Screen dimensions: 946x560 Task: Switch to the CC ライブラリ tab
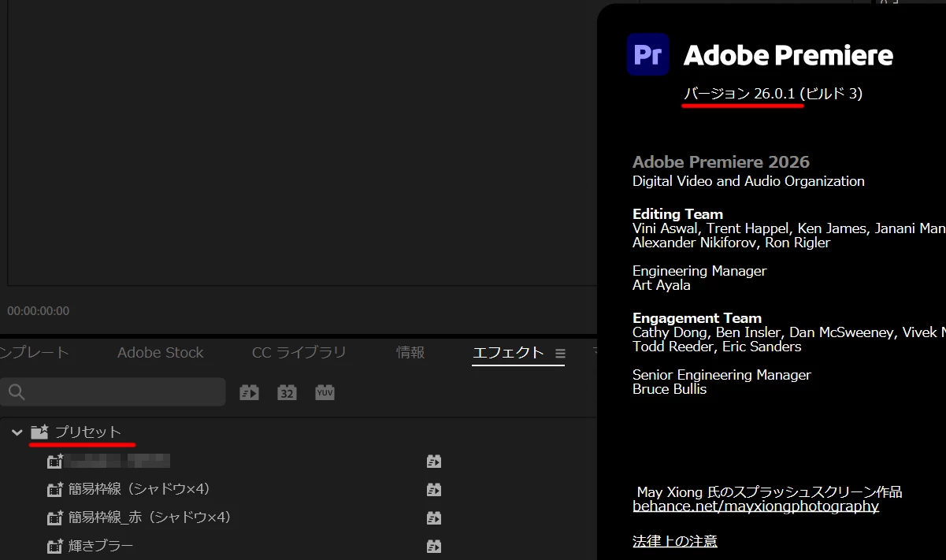click(x=299, y=353)
